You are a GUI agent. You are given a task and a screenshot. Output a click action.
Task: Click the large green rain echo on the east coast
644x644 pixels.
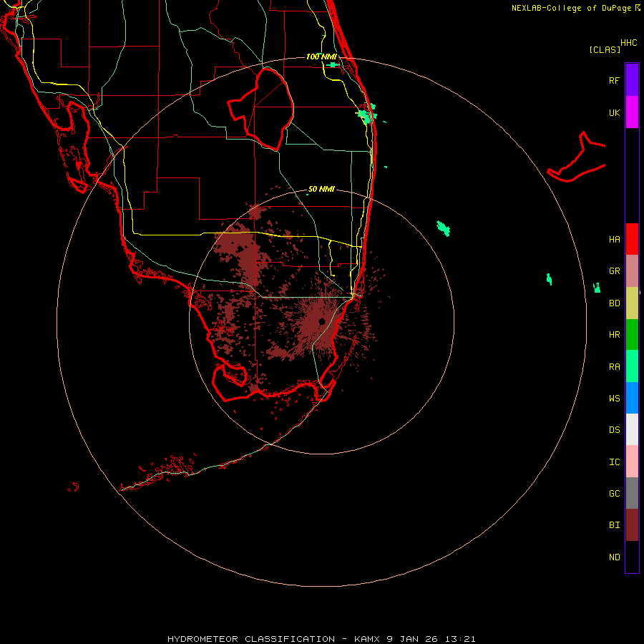(x=367, y=114)
